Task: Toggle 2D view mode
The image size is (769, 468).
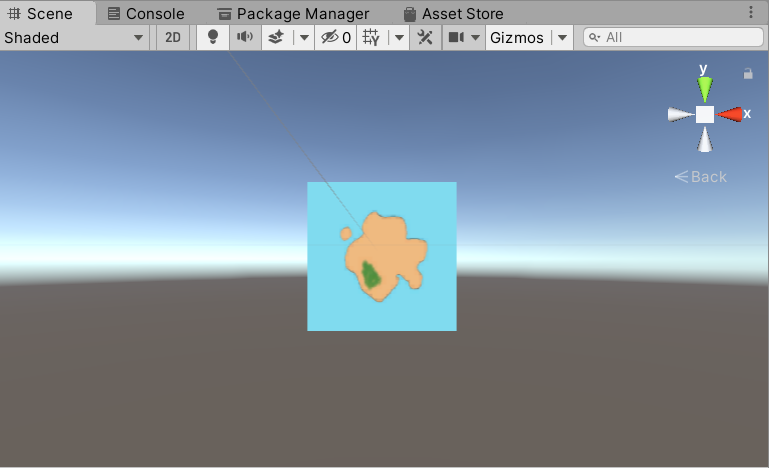Action: [x=173, y=38]
